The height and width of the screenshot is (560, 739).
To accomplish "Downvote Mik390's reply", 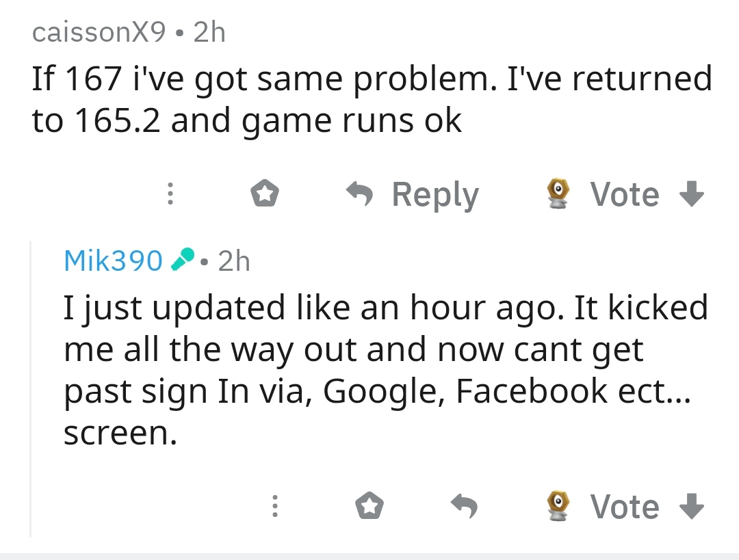I will [690, 507].
